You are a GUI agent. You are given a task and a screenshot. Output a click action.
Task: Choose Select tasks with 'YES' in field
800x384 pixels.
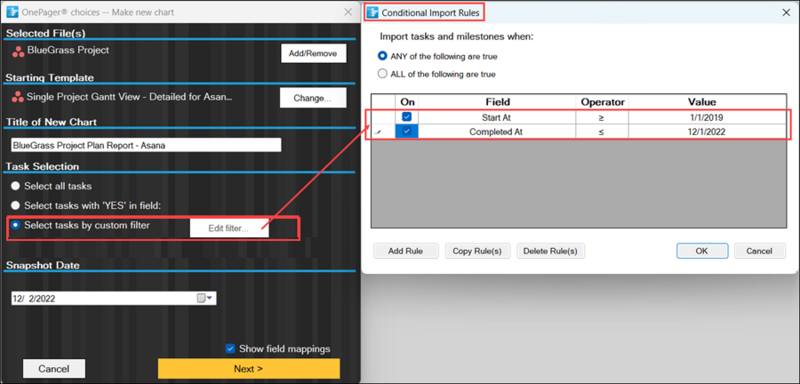[x=16, y=206]
